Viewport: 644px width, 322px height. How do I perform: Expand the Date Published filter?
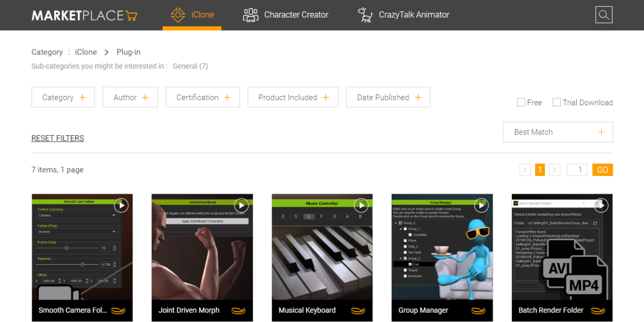(x=388, y=97)
